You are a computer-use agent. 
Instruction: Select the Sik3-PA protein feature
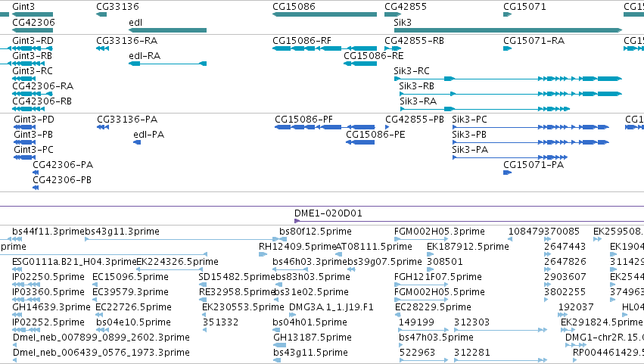(x=510, y=157)
